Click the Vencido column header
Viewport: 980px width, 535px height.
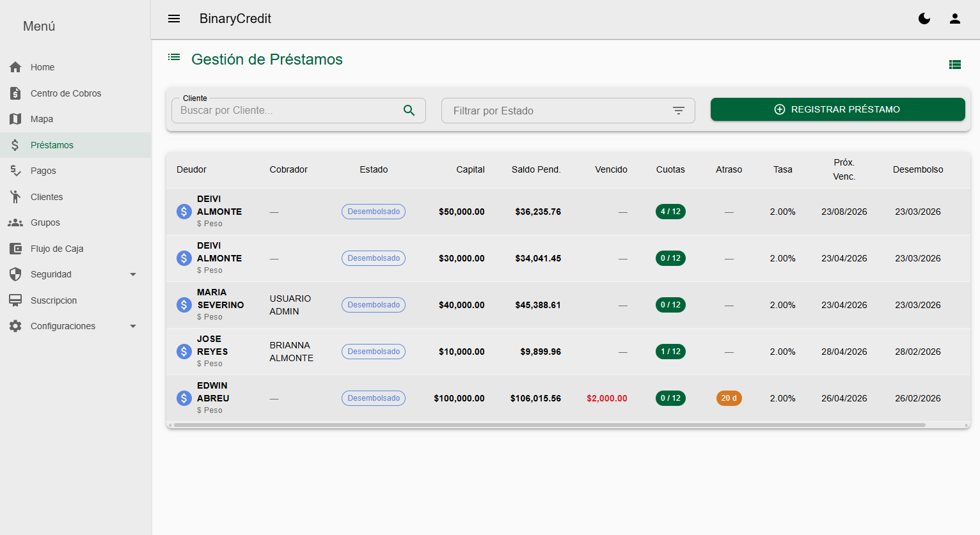611,169
